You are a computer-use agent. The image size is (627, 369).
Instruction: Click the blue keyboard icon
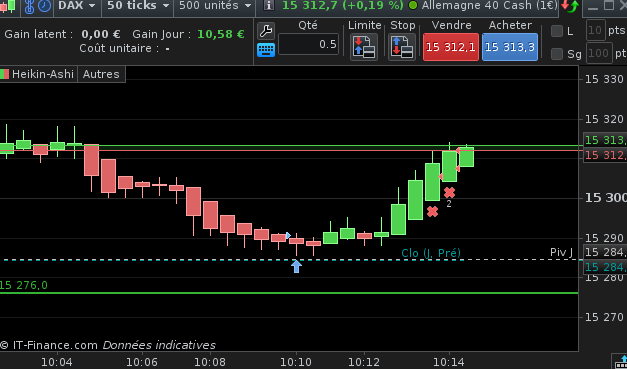point(266,50)
